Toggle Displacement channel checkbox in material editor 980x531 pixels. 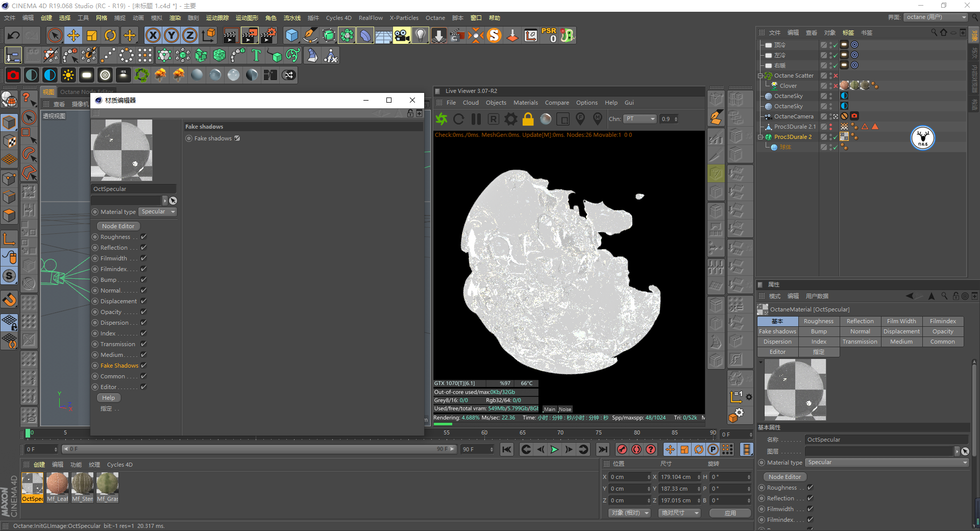click(x=144, y=301)
